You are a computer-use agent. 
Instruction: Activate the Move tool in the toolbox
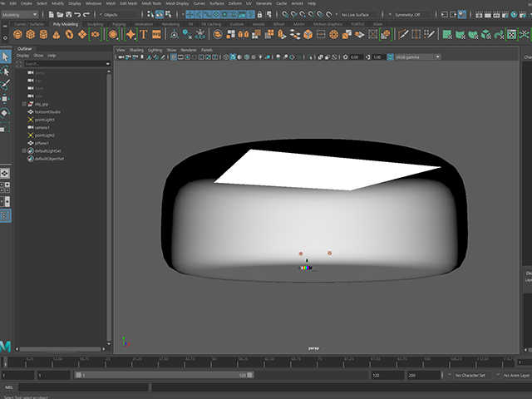pyautogui.click(x=5, y=99)
